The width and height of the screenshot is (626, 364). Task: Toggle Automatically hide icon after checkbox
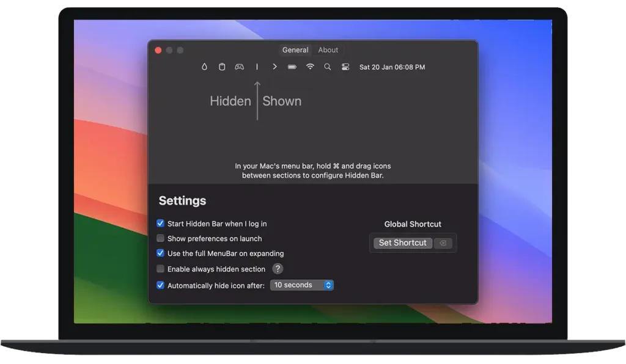tap(160, 285)
